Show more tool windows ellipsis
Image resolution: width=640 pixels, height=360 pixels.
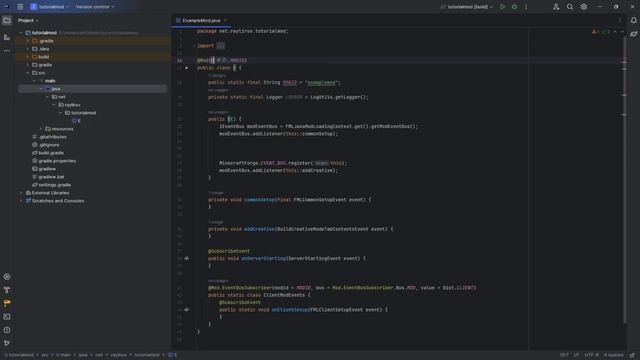(x=7, y=51)
